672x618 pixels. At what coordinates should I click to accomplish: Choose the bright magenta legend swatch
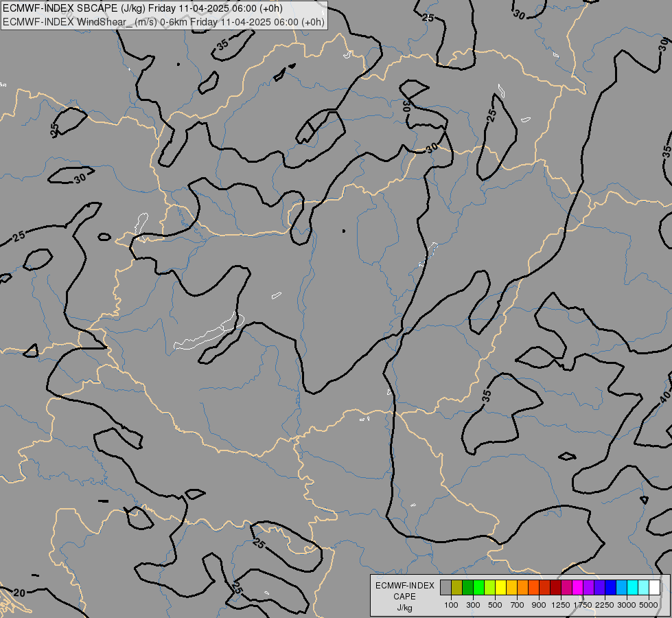click(x=578, y=587)
